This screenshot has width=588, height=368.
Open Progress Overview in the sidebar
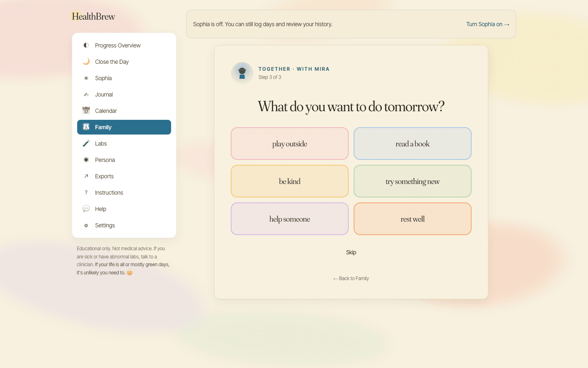point(124,45)
